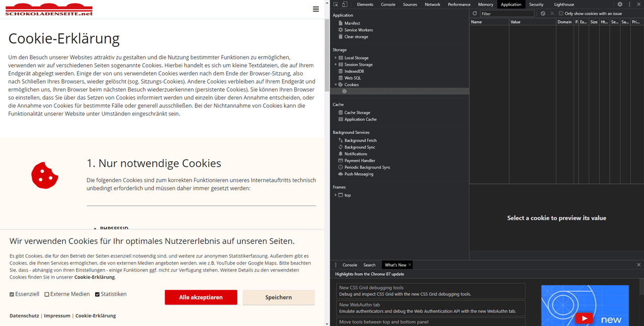Expand the top frame under Frames
The height and width of the screenshot is (326, 644).
[336, 195]
